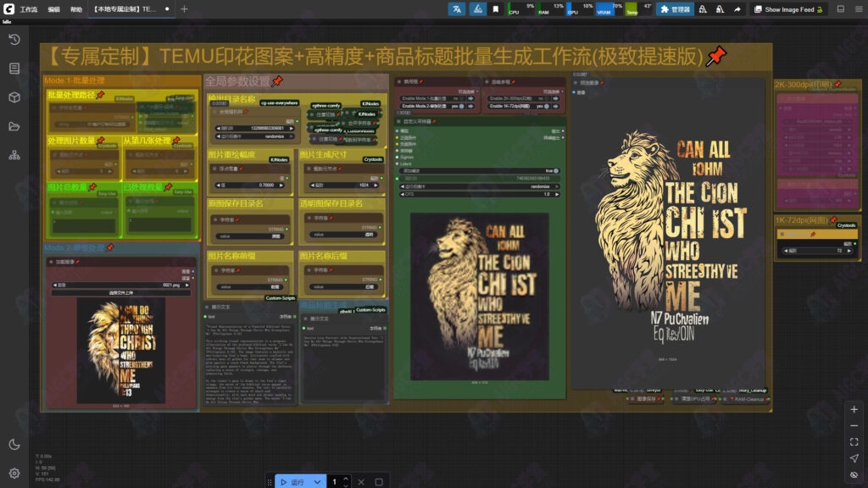Viewport: 868px width, 488px height.
Task: Zoom out with the canvas minus button
Action: (854, 425)
